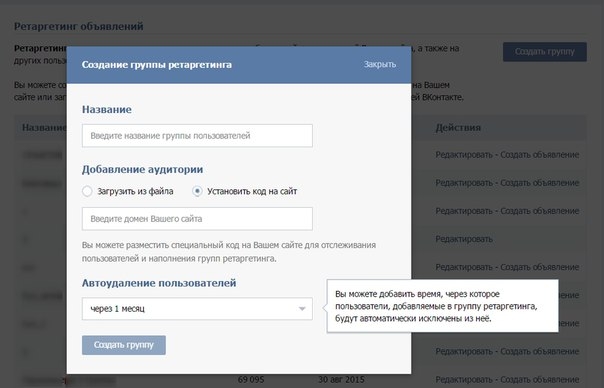Click the 'Действия' column header
Image resolution: width=604 pixels, height=388 pixels.
(x=458, y=128)
